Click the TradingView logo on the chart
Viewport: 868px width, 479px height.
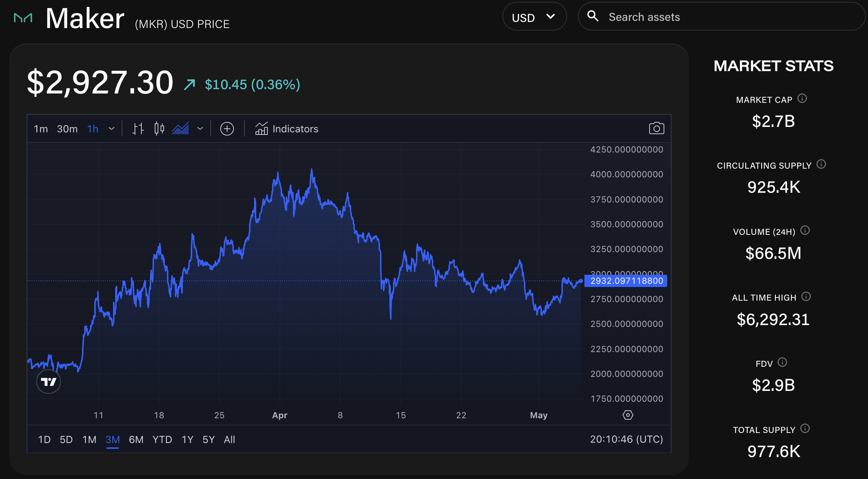tap(48, 382)
